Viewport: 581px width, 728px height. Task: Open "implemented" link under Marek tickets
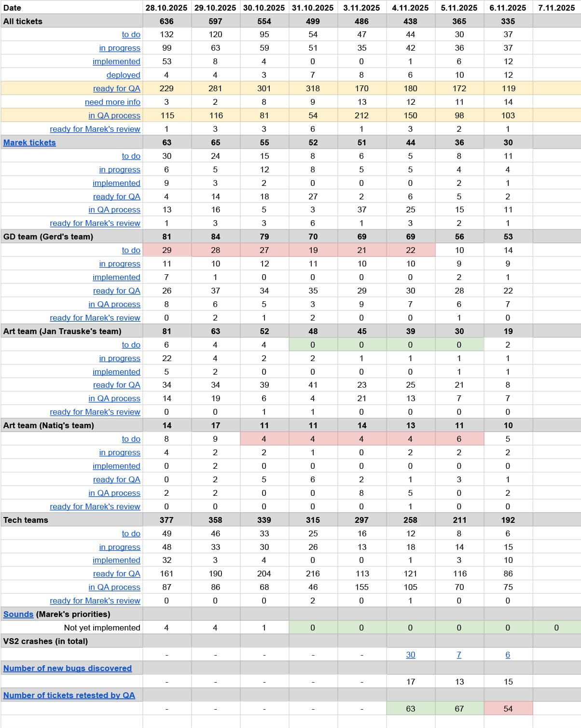pyautogui.click(x=116, y=183)
